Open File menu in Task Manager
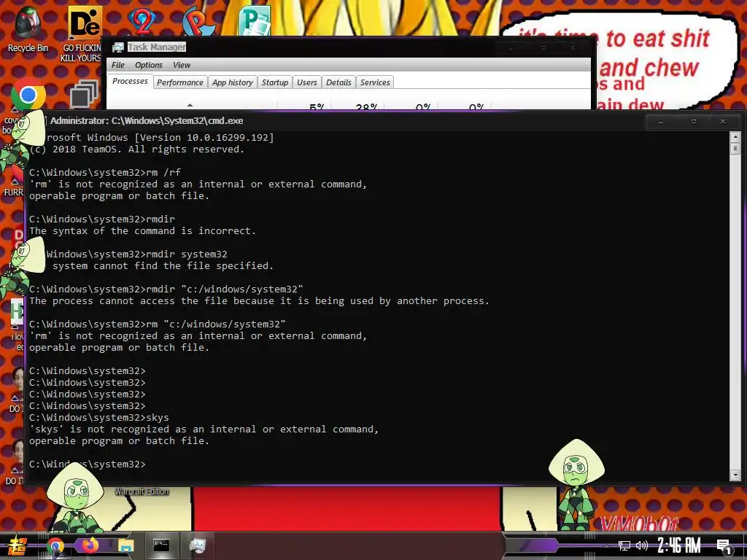The height and width of the screenshot is (560, 747). point(117,65)
